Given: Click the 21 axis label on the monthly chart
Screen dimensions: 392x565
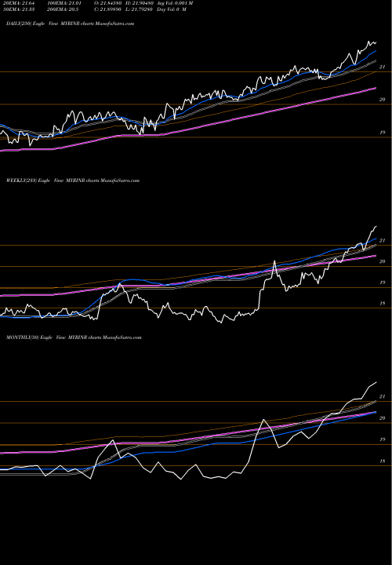Looking at the screenshot, I should (x=383, y=397).
